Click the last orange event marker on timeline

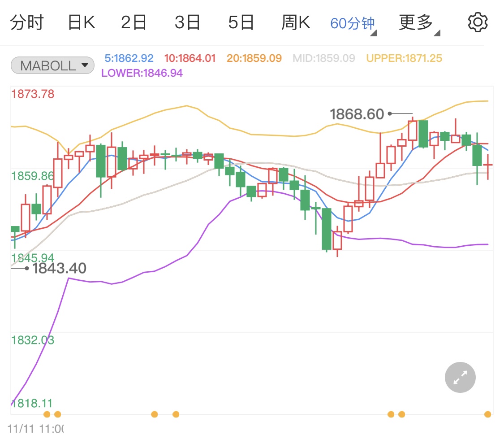pos(487,414)
